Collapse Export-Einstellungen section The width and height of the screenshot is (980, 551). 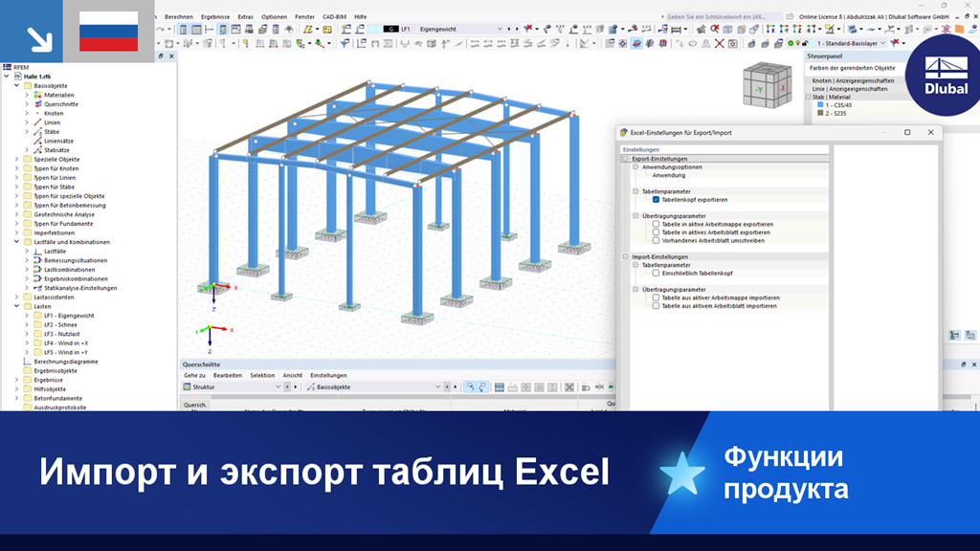(x=625, y=159)
